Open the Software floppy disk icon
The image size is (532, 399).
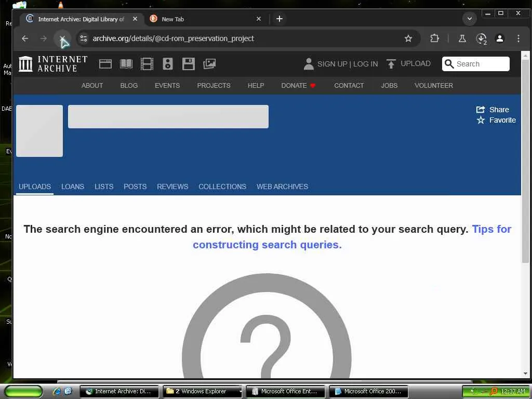pyautogui.click(x=188, y=64)
